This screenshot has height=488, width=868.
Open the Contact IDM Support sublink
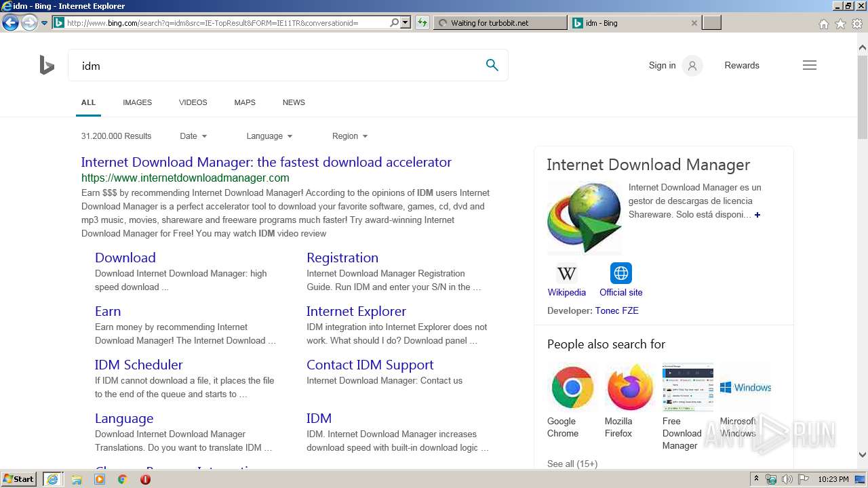point(370,365)
